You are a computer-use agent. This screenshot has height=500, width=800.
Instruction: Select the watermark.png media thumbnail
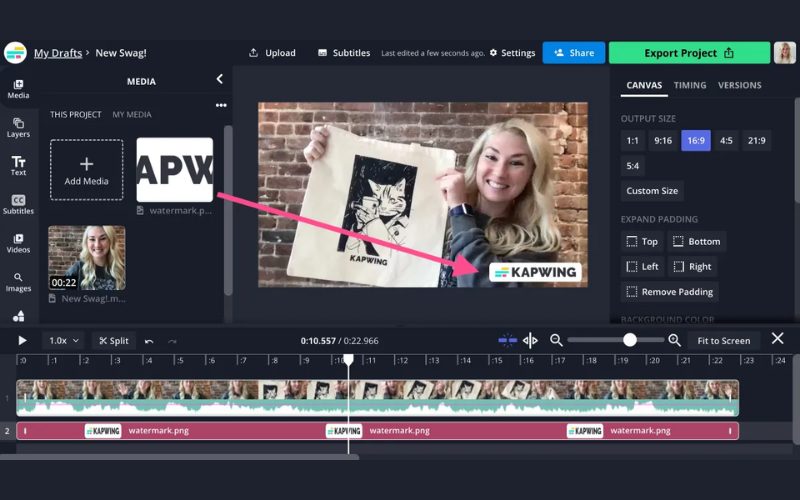(x=174, y=169)
